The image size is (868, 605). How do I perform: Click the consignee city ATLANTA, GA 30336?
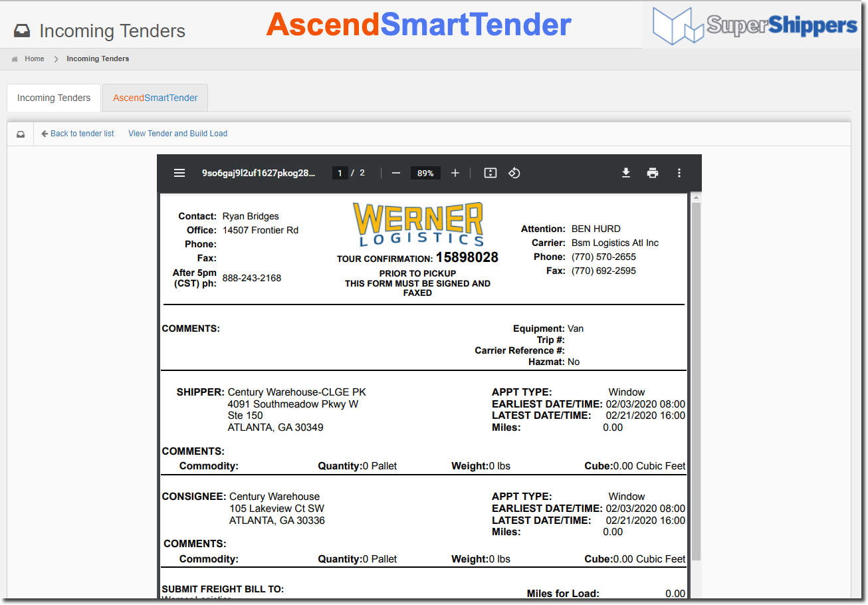point(277,521)
